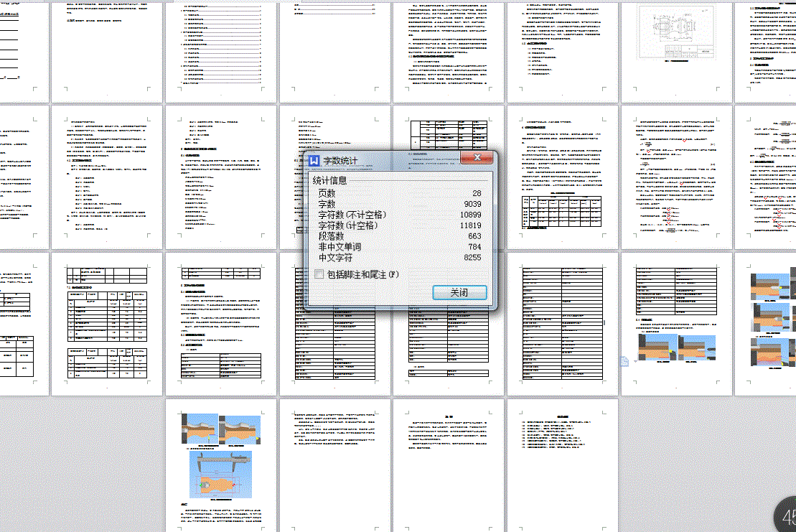
Task: Click the 中文字符 value 8255
Action: pos(472,257)
